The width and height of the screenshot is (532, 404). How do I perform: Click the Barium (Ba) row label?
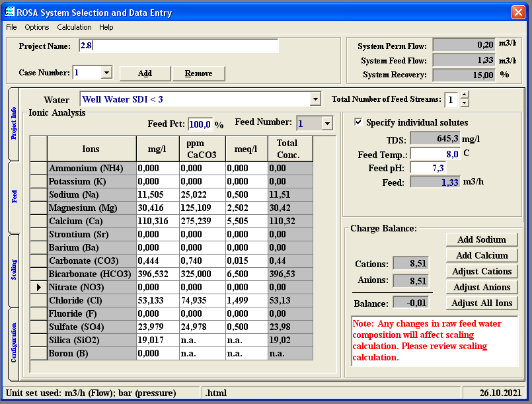pyautogui.click(x=92, y=247)
